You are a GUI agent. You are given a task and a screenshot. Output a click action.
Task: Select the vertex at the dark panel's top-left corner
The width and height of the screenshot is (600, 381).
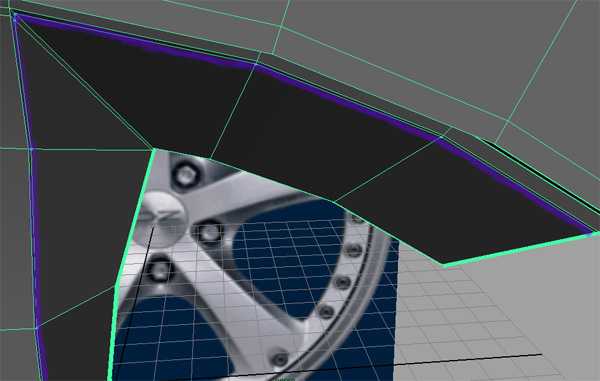coord(15,15)
